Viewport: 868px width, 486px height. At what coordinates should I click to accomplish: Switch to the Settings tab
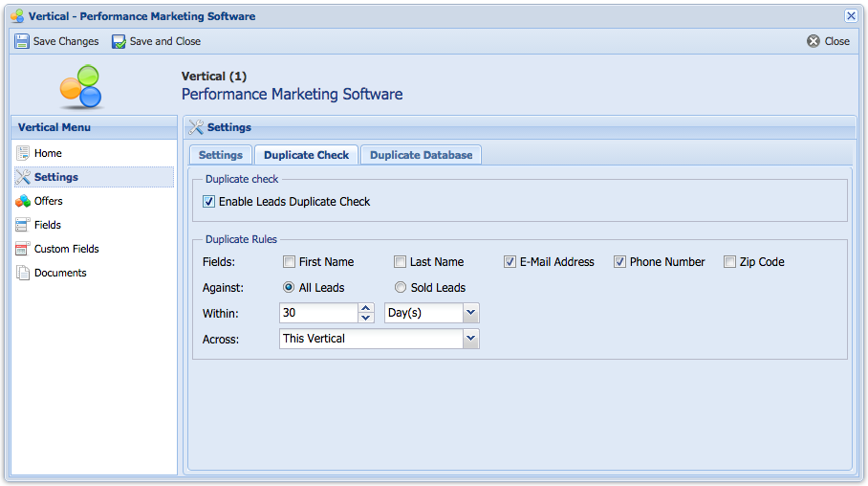pyautogui.click(x=220, y=155)
